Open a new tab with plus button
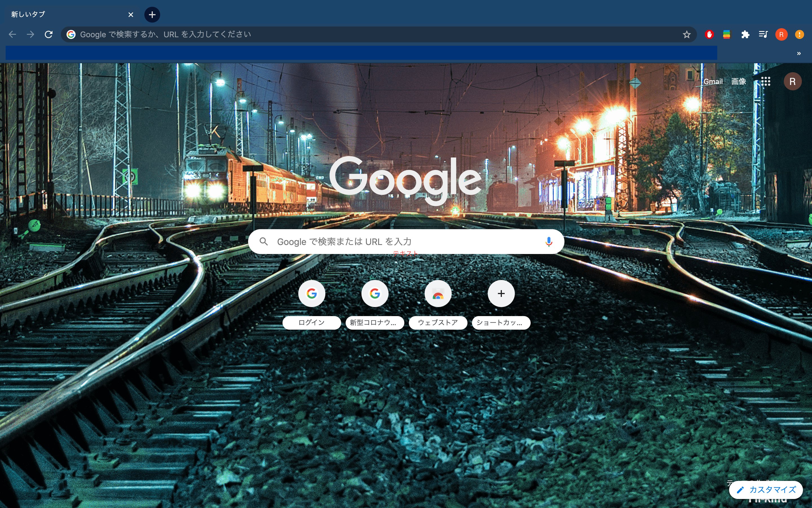 point(152,14)
